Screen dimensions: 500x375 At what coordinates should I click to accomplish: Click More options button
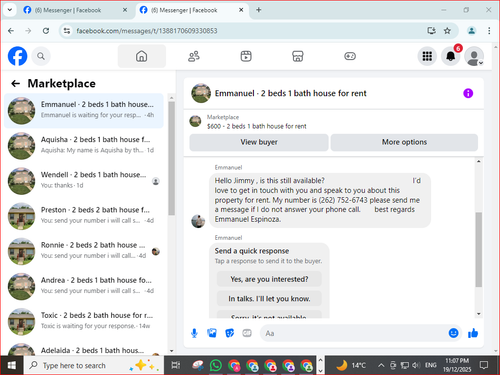coord(404,142)
